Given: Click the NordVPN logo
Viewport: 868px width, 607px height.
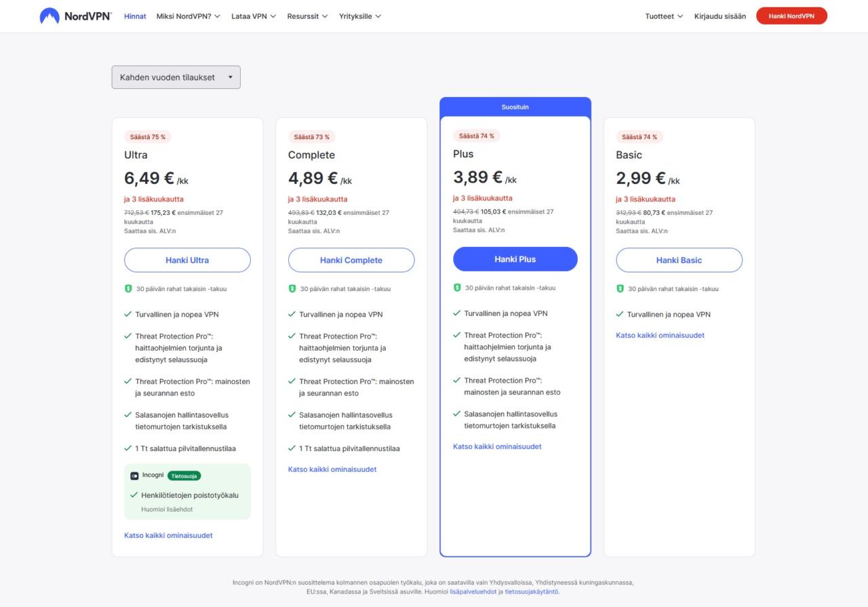Looking at the screenshot, I should coord(75,16).
